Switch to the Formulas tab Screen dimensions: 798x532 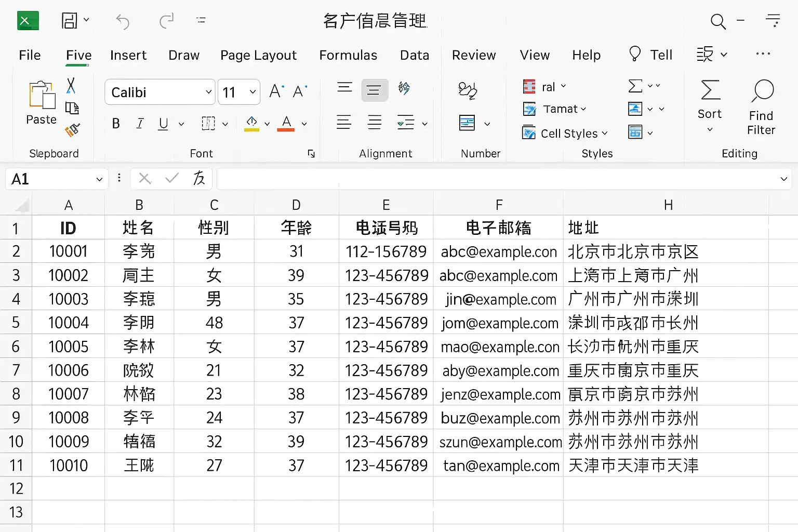coord(348,55)
